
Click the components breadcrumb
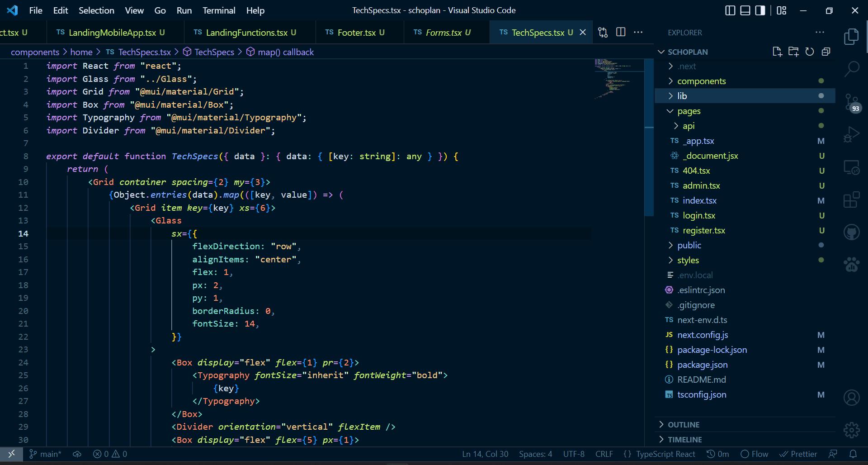pos(35,52)
